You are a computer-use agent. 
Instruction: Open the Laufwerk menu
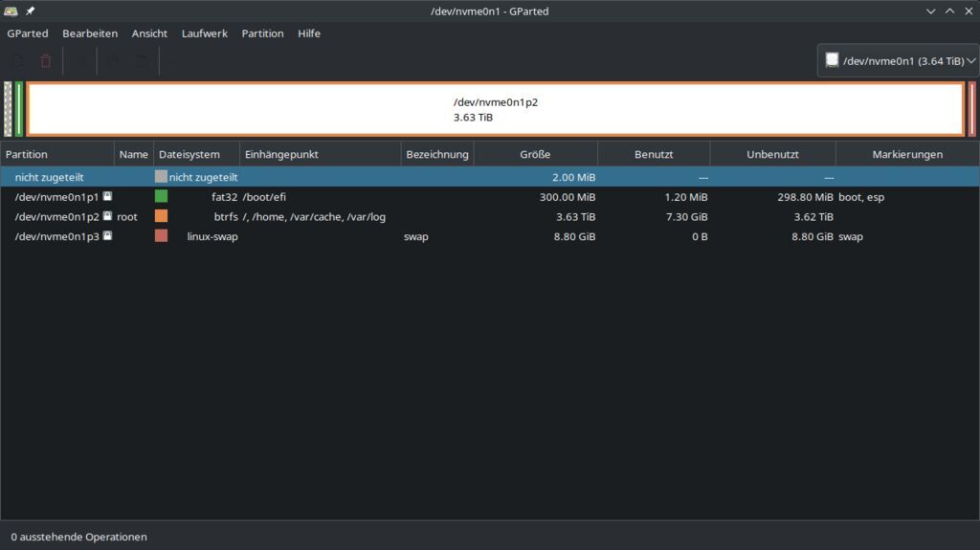pos(205,33)
